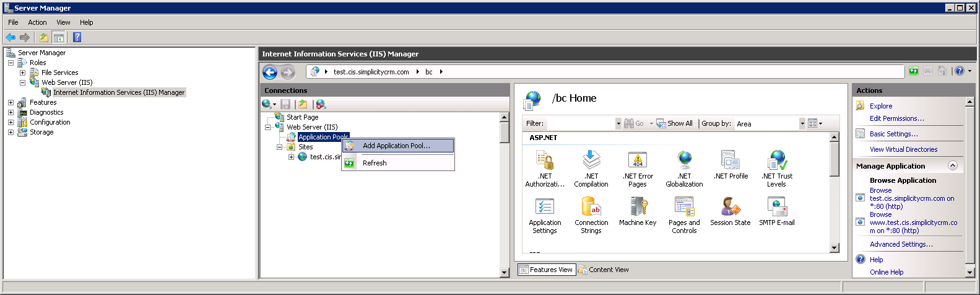Click the IIS Manager back navigation arrow

(x=270, y=73)
